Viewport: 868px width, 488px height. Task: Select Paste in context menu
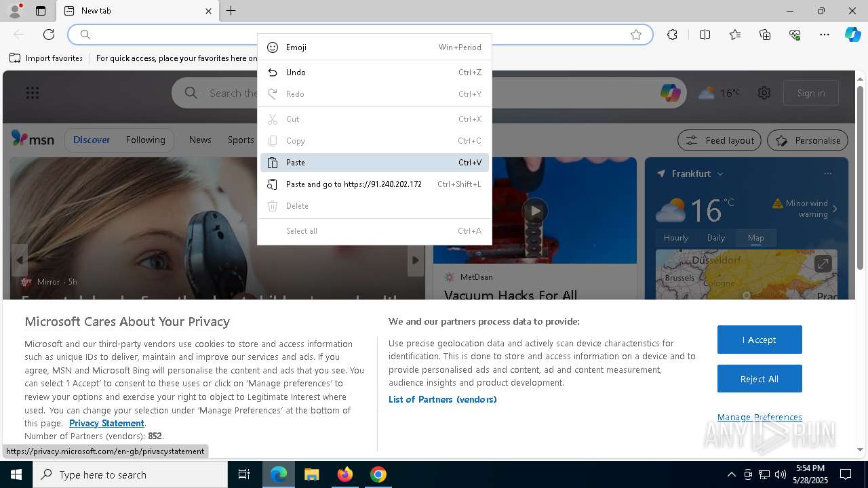tap(374, 163)
